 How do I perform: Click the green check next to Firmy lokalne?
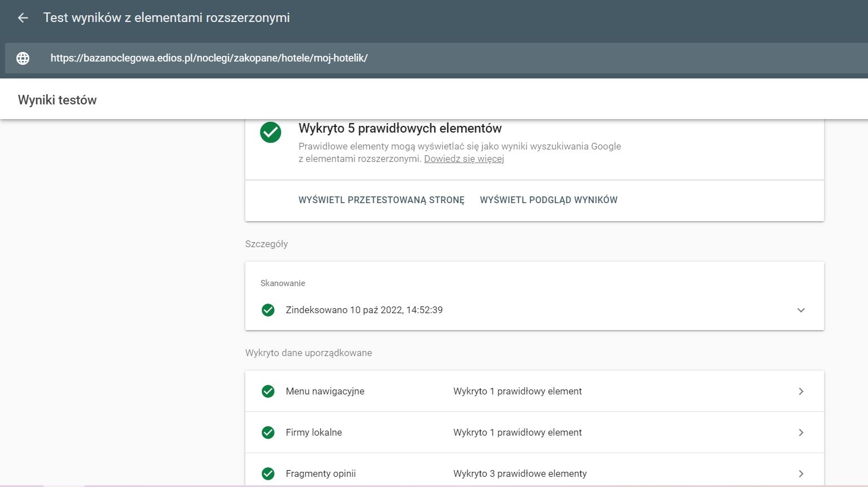pos(268,432)
